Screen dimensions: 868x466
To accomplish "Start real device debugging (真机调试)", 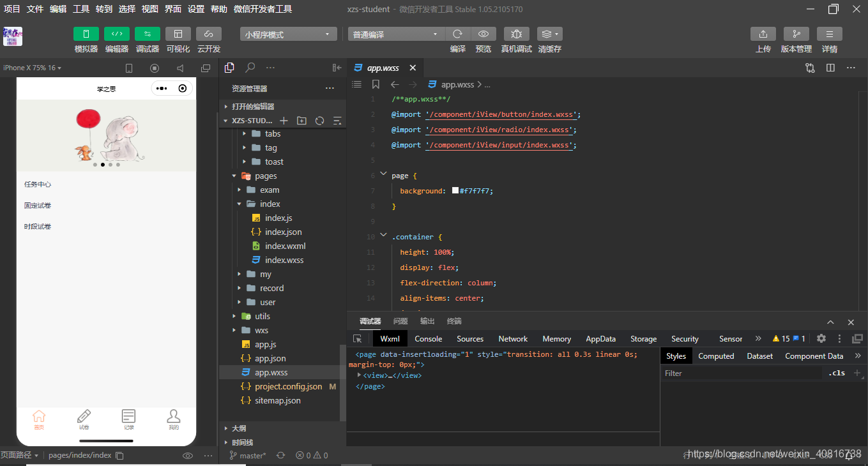I will pyautogui.click(x=517, y=34).
